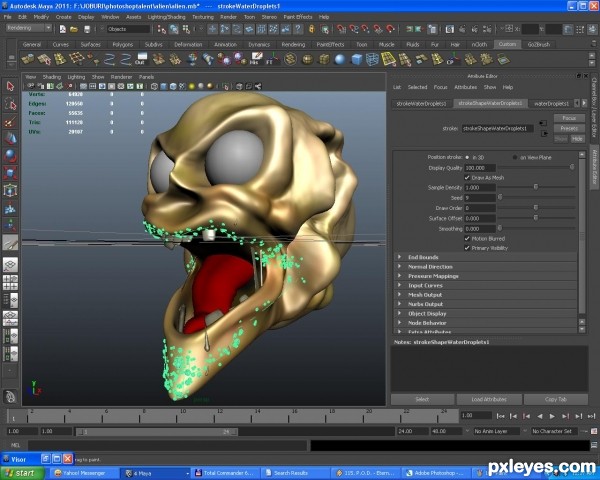Activate the Soft Modification tool
This screenshot has height=480, width=600.
[10, 209]
